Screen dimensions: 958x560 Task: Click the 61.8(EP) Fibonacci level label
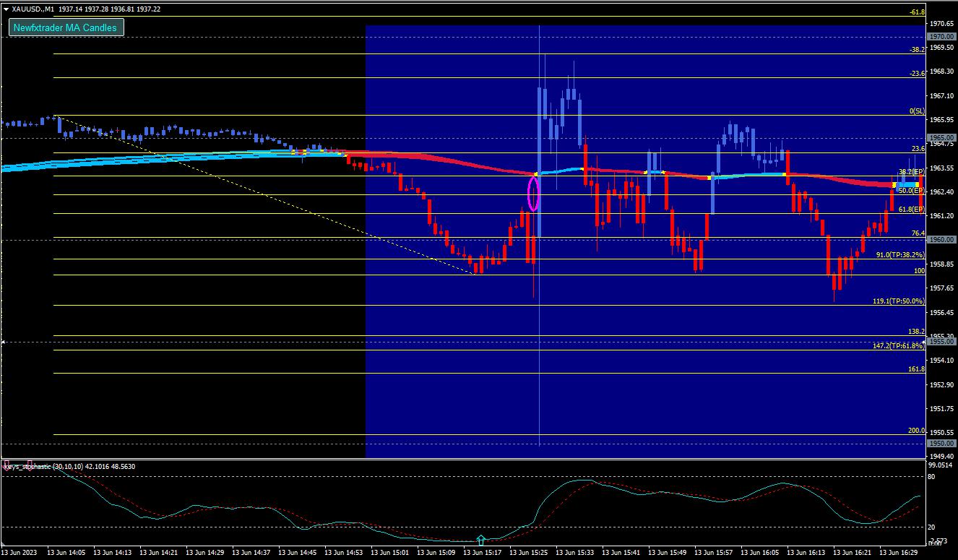911,210
